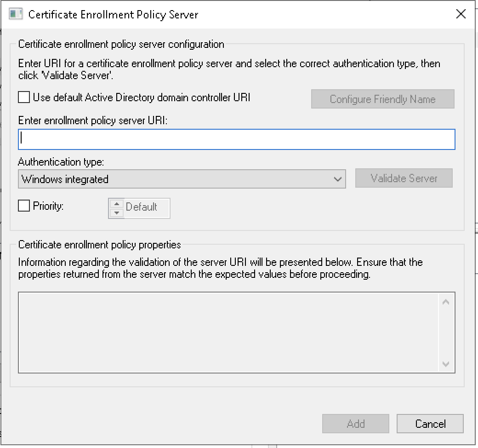This screenshot has width=478, height=448.
Task: Focus the enrollment policy server URI field
Action: click(x=236, y=139)
